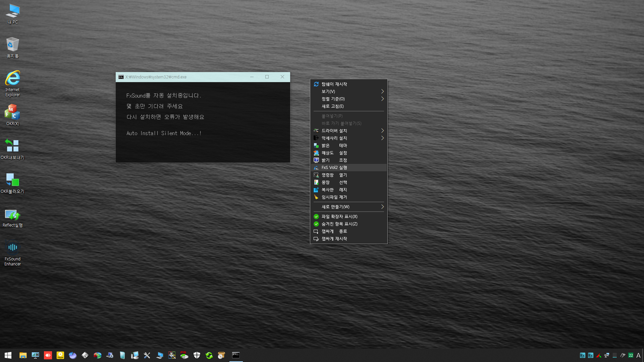Select 밝은 테마 menu entry
This screenshot has height=362, width=644.
(x=349, y=145)
